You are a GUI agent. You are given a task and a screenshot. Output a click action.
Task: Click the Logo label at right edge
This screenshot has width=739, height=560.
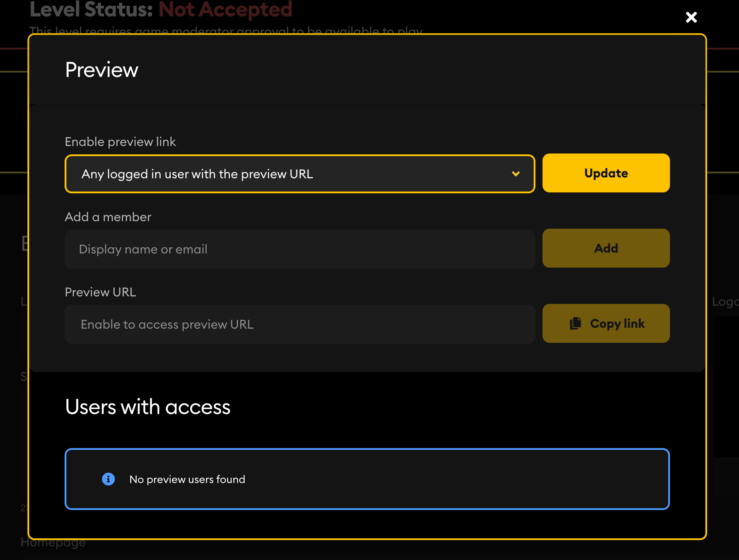(725, 302)
